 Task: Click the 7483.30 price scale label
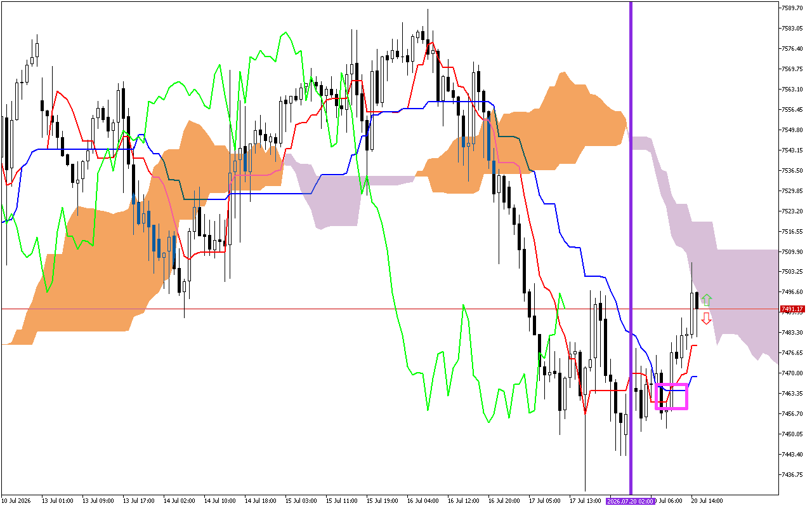click(x=794, y=333)
